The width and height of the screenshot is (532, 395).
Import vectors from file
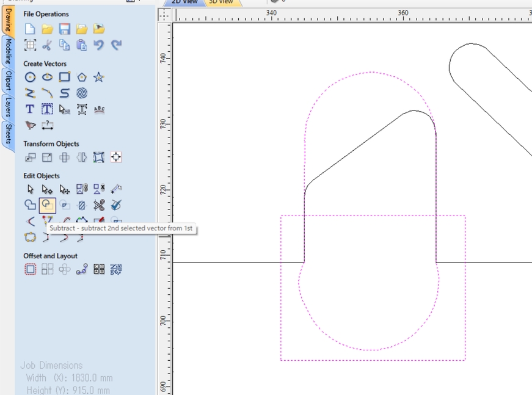(x=82, y=29)
